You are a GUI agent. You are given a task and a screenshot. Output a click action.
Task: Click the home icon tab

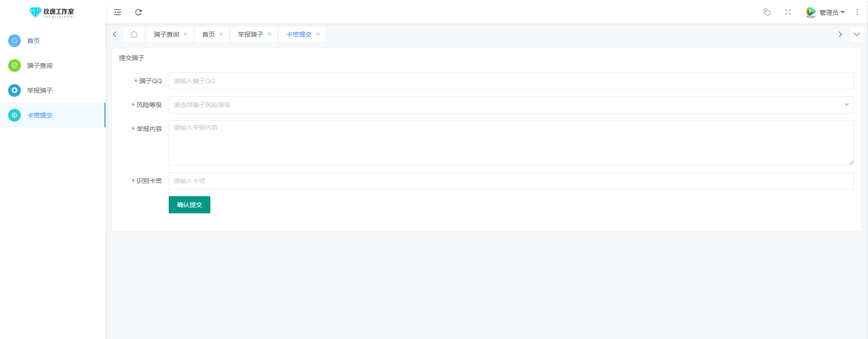[134, 34]
